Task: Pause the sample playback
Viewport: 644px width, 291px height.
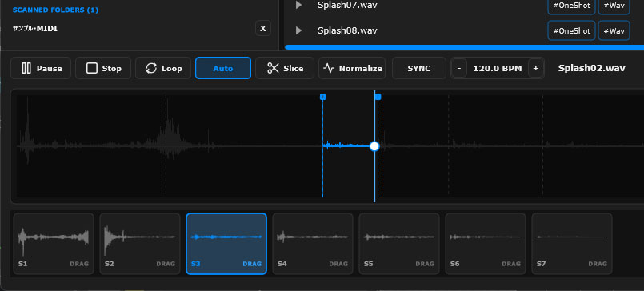Action: point(41,68)
